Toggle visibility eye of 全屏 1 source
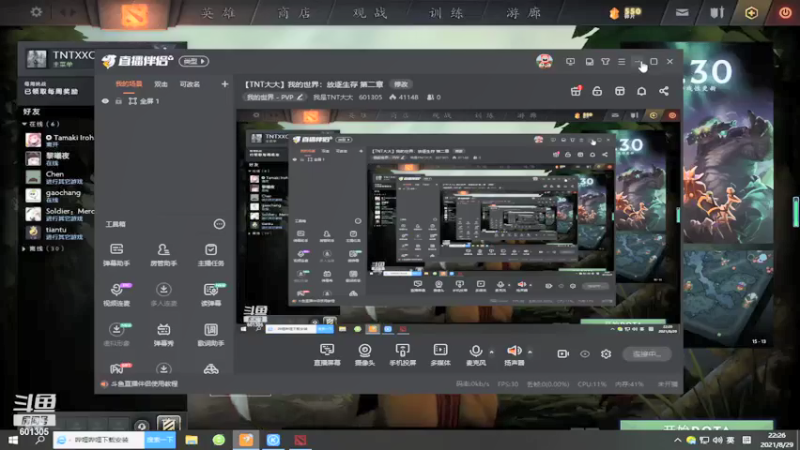800x450 pixels. (x=106, y=101)
